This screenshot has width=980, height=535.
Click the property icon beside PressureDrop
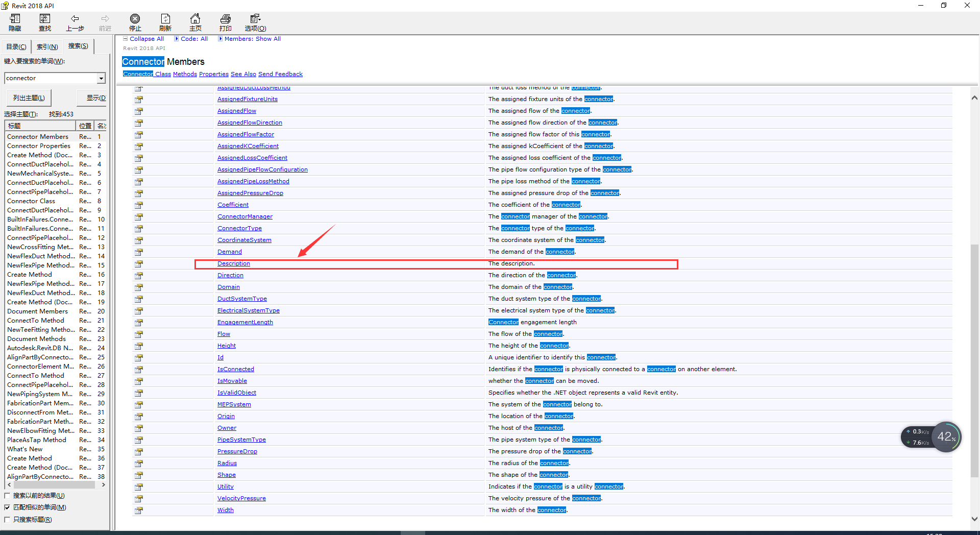pos(139,451)
